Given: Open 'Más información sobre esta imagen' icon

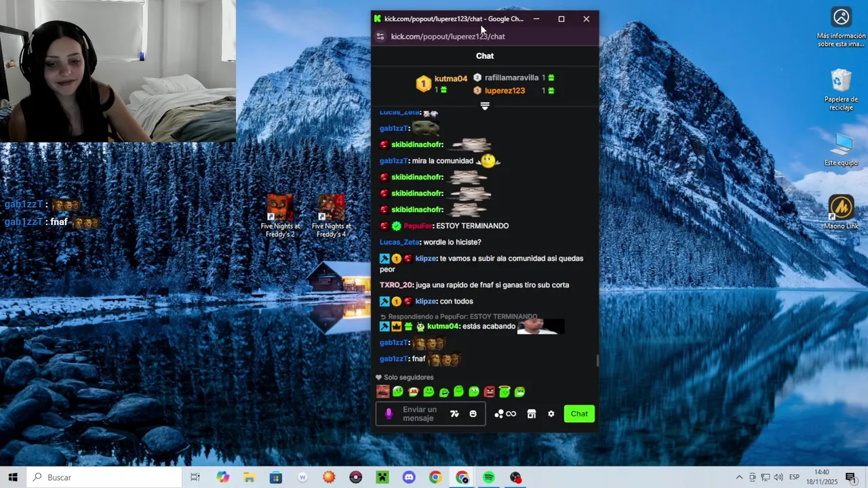Looking at the screenshot, I should click(841, 28).
